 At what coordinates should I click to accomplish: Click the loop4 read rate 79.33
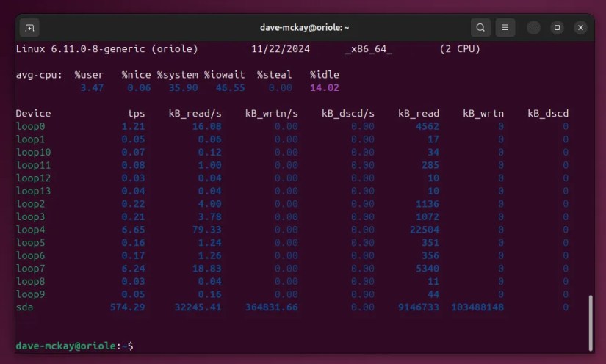[206, 230]
